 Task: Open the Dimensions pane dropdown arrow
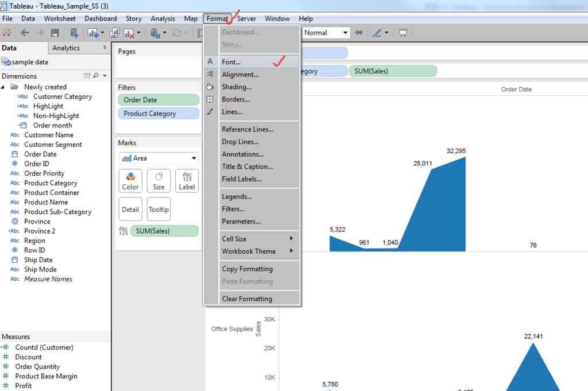pos(105,76)
